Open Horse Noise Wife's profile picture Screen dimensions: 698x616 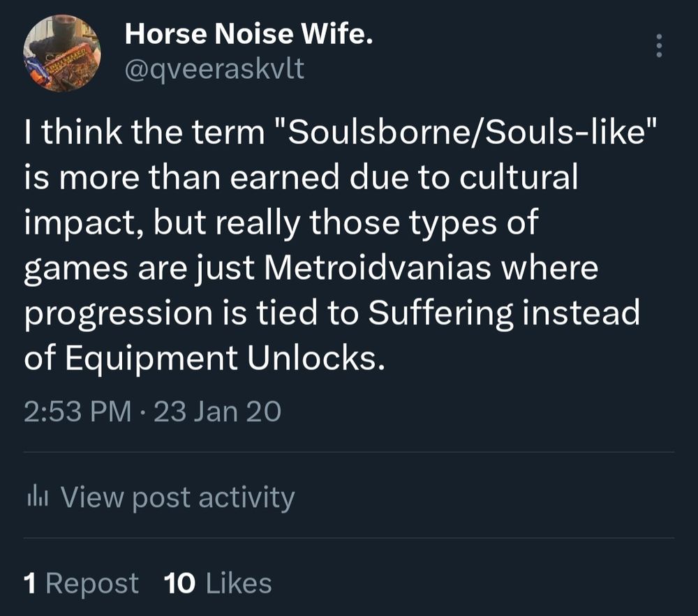coord(61,54)
